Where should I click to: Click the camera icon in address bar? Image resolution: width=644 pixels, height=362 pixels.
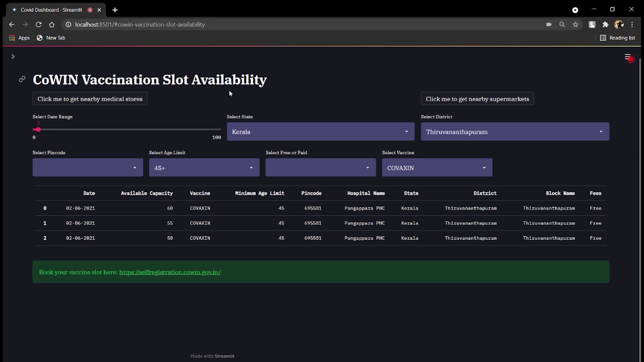click(x=549, y=24)
